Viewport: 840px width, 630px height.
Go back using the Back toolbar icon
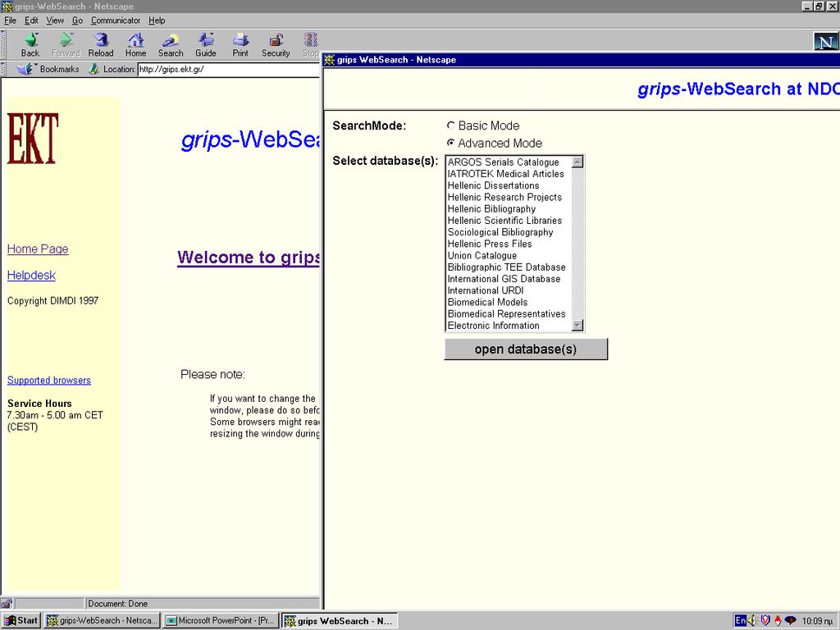[30, 44]
